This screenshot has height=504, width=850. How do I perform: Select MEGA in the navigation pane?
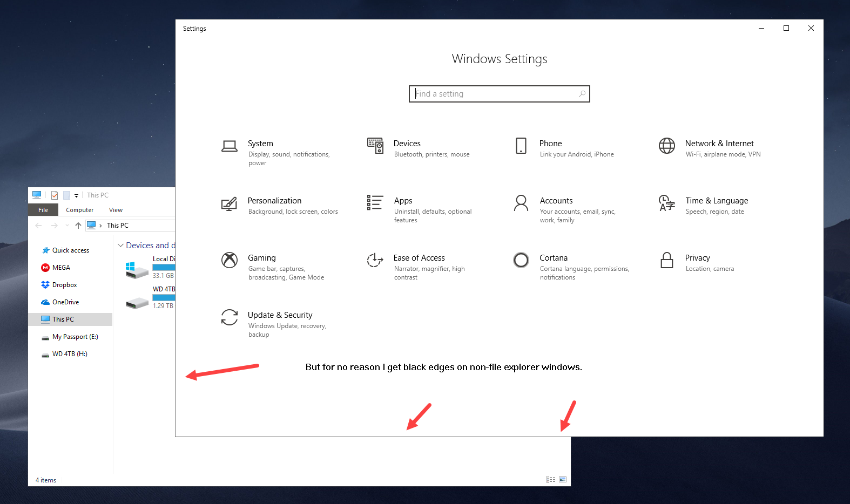tap(56, 268)
